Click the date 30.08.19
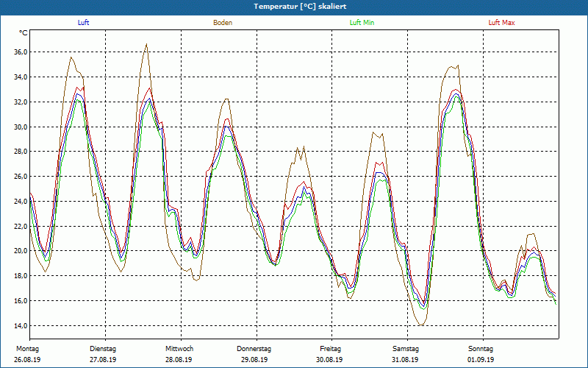The image size is (588, 368). pyautogui.click(x=329, y=360)
